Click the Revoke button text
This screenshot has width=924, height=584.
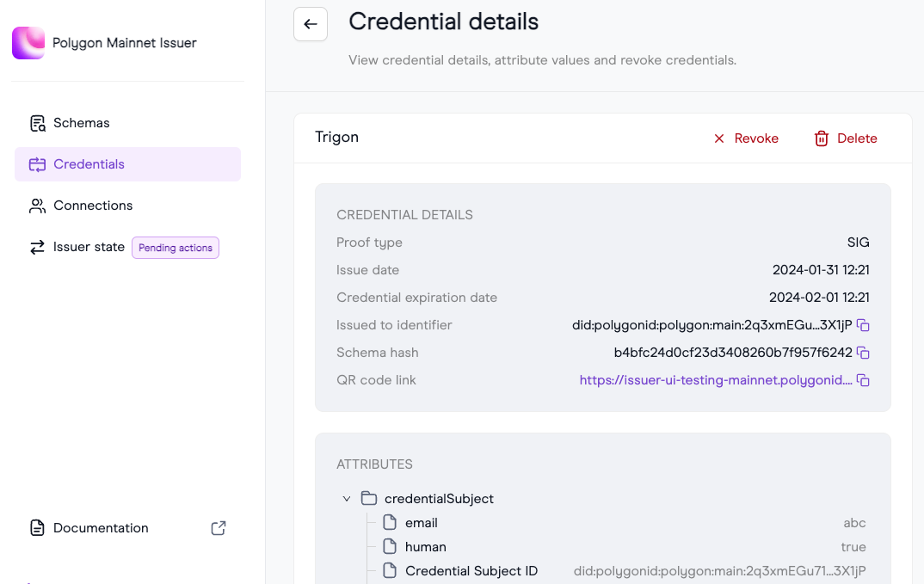tap(756, 138)
